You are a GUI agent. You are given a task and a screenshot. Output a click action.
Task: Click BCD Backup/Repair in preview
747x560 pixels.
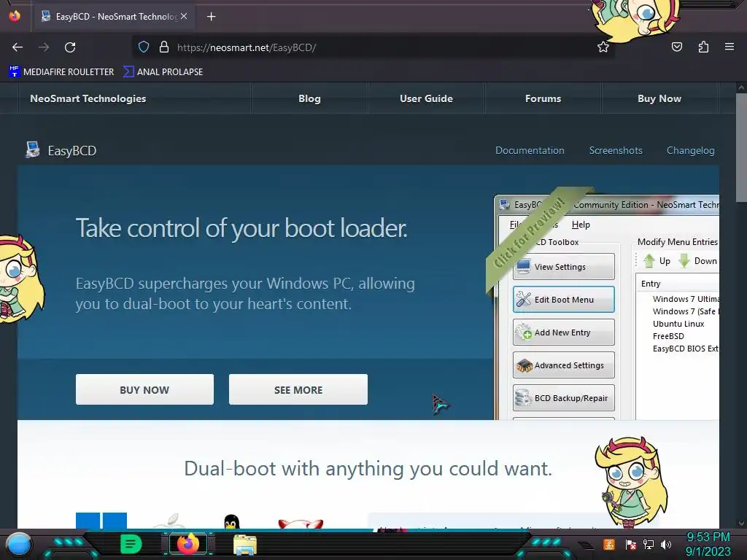click(x=564, y=398)
